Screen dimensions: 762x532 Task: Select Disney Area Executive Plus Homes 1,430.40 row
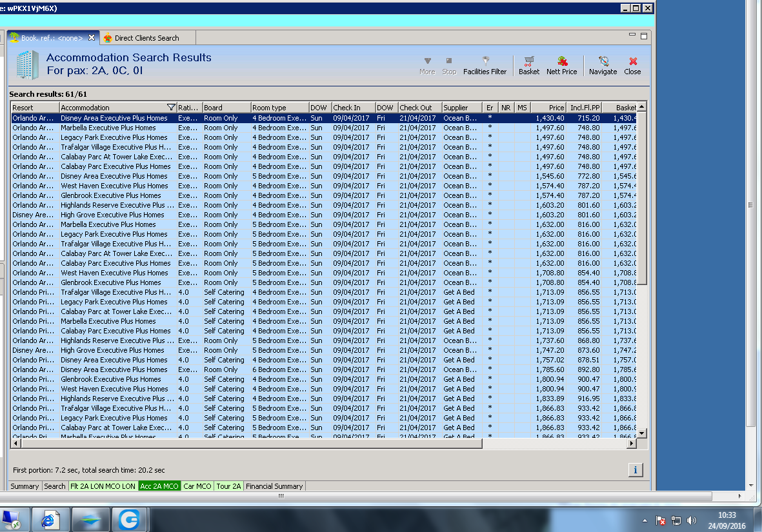324,118
